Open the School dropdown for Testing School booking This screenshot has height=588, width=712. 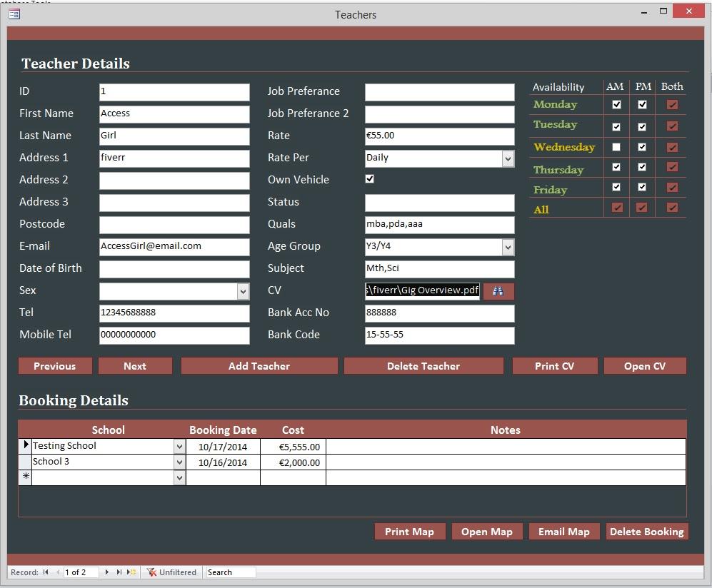(x=179, y=445)
